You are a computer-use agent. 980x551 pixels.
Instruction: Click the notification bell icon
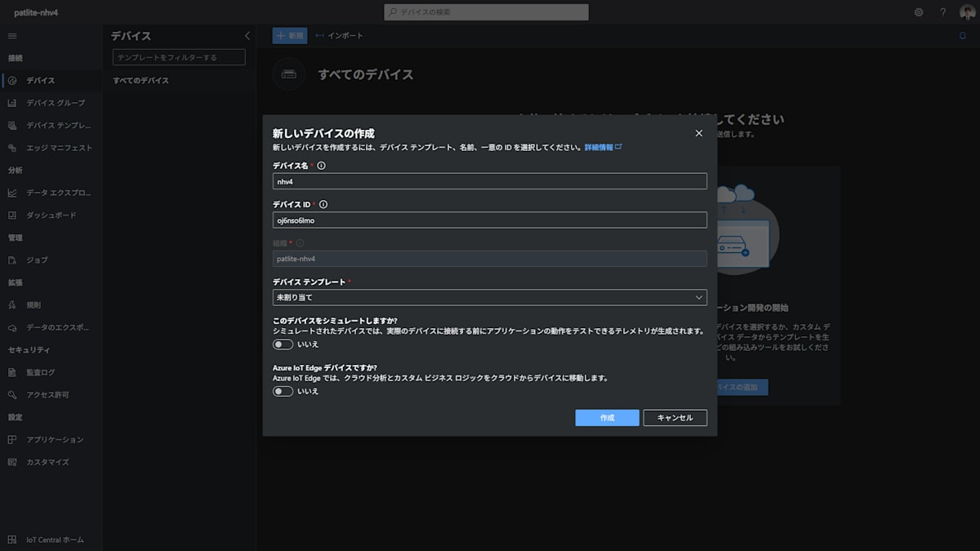pyautogui.click(x=962, y=36)
